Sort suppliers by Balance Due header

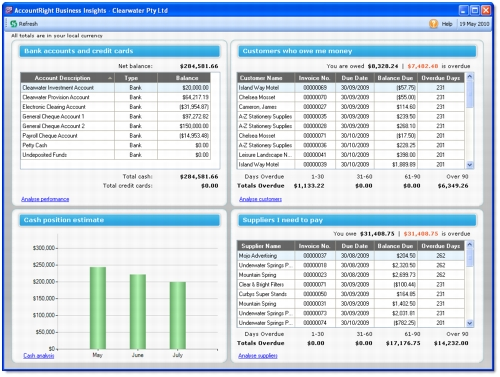pyautogui.click(x=395, y=246)
